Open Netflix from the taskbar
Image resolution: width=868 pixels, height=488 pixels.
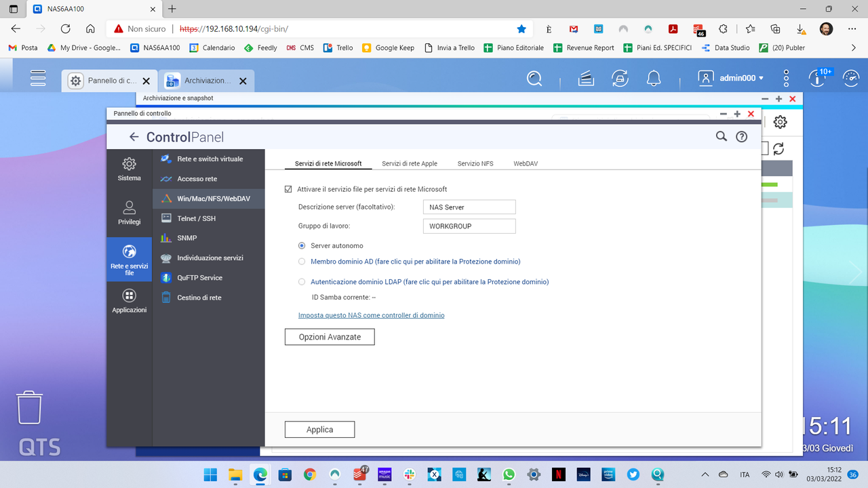(558, 474)
